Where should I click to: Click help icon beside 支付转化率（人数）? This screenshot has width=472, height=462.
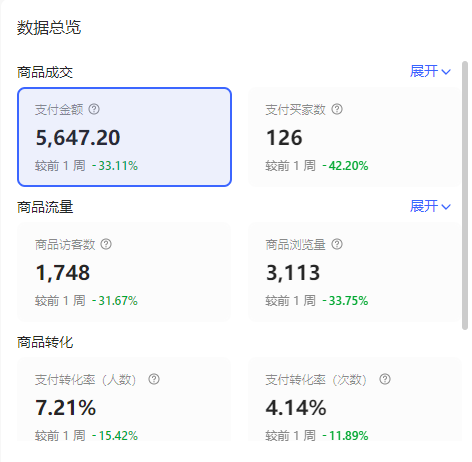pyautogui.click(x=154, y=379)
